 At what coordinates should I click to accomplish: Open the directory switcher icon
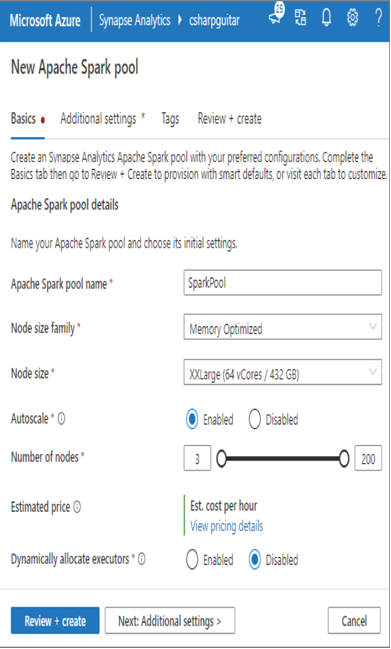click(x=300, y=17)
